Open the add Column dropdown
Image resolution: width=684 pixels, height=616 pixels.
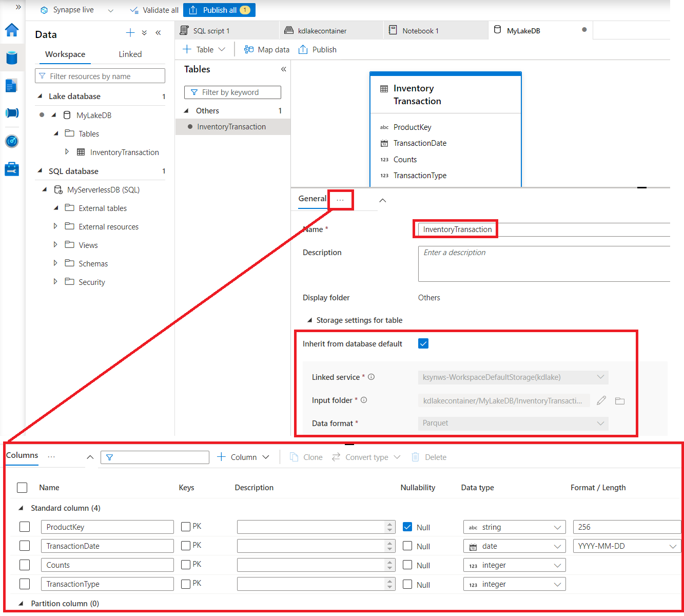tap(243, 457)
